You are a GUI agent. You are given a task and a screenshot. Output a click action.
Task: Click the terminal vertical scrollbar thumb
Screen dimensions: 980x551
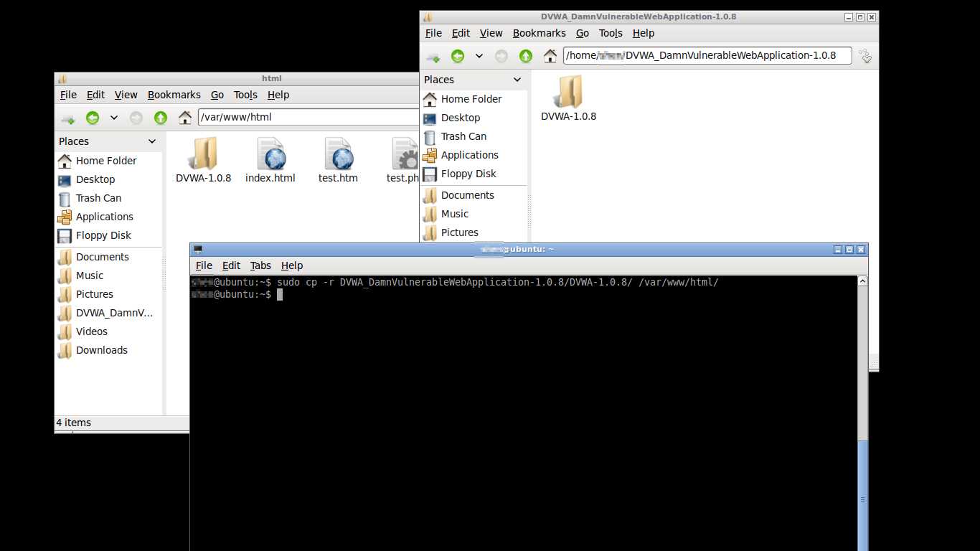863,495
